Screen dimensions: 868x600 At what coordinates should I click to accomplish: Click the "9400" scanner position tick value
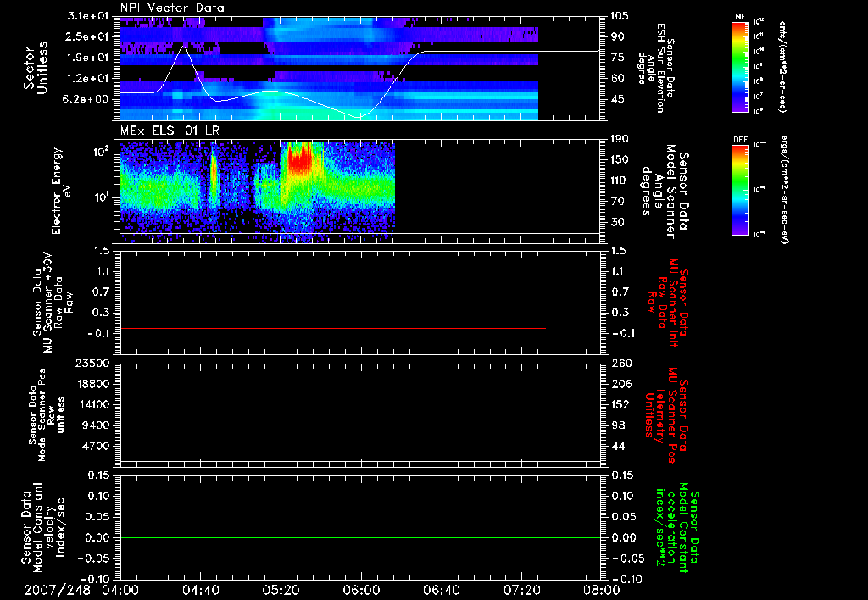(x=96, y=425)
